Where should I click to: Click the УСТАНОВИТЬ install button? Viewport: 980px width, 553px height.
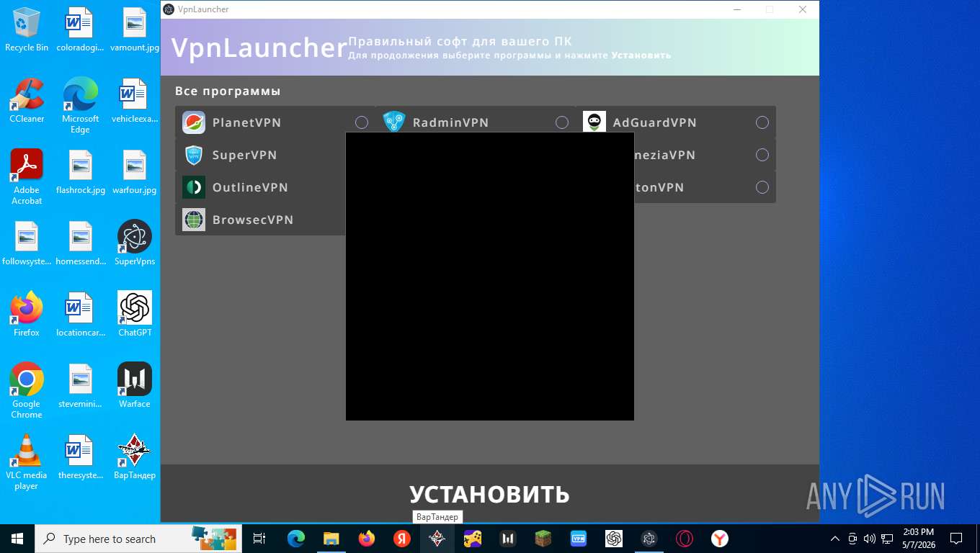click(x=490, y=494)
